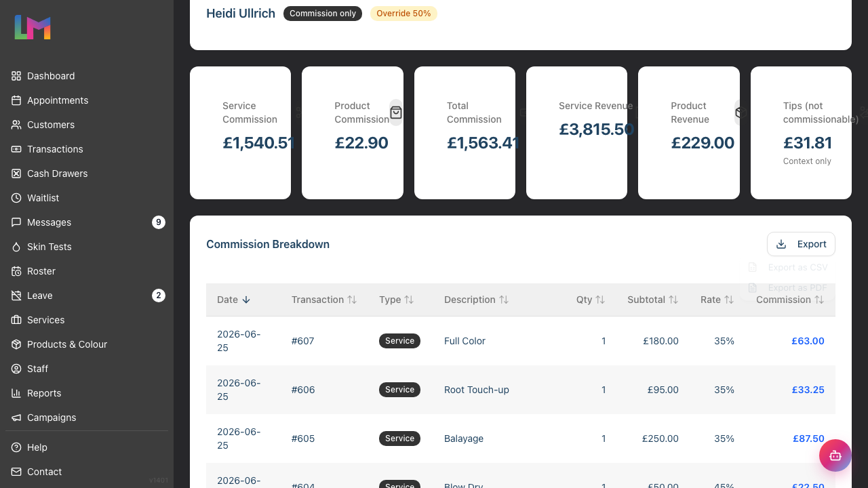This screenshot has width=868, height=488.
Task: Sort table by Qty column
Action: coord(591,300)
